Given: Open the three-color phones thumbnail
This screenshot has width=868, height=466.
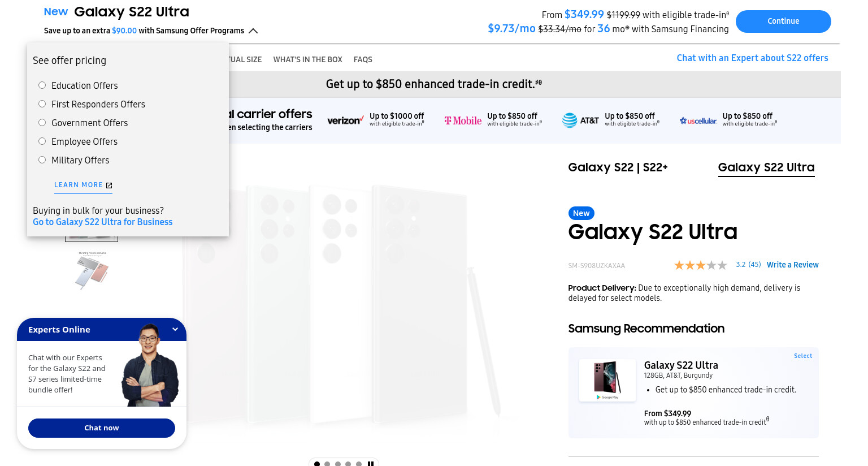Looking at the screenshot, I should (92, 270).
